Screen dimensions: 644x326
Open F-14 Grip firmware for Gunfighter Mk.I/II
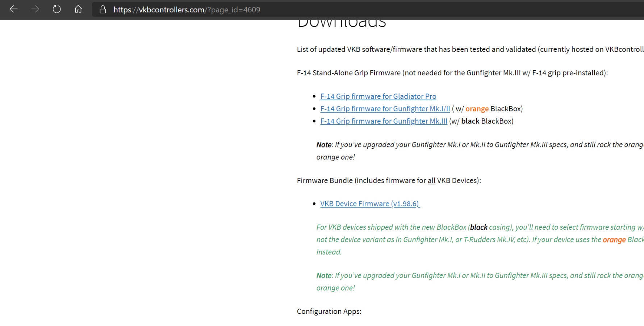385,109
